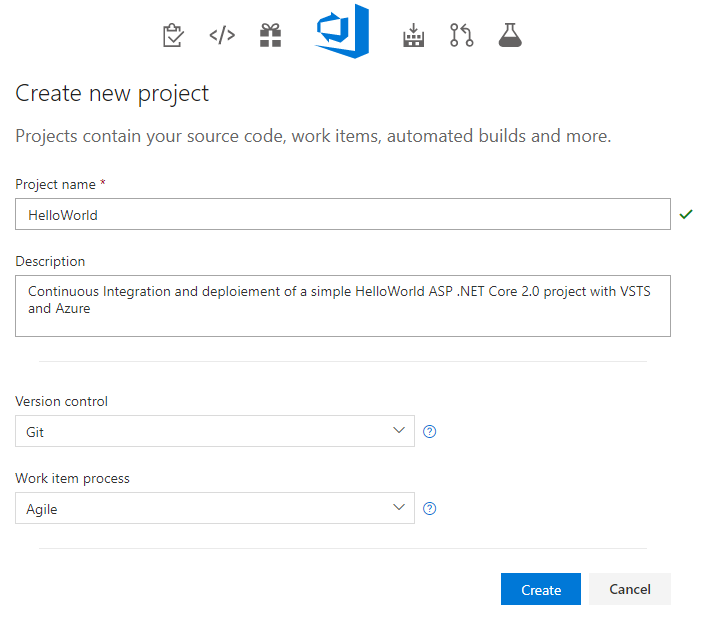Open help for Version control

coord(429,432)
